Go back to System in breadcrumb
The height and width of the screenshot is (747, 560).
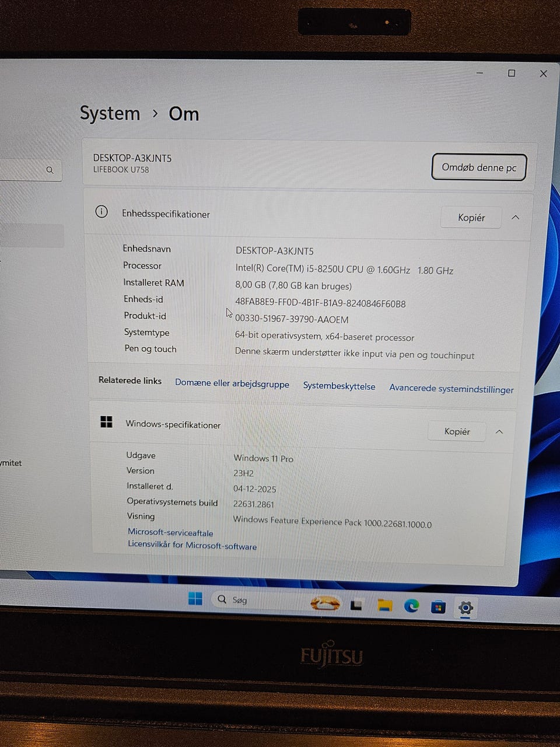pos(110,113)
